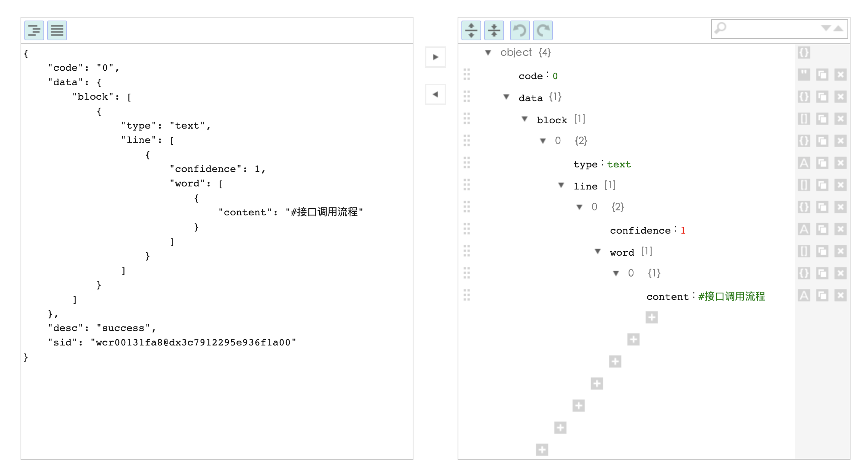Click the collapse all fields icon
The width and height of the screenshot is (868, 468).
(494, 30)
